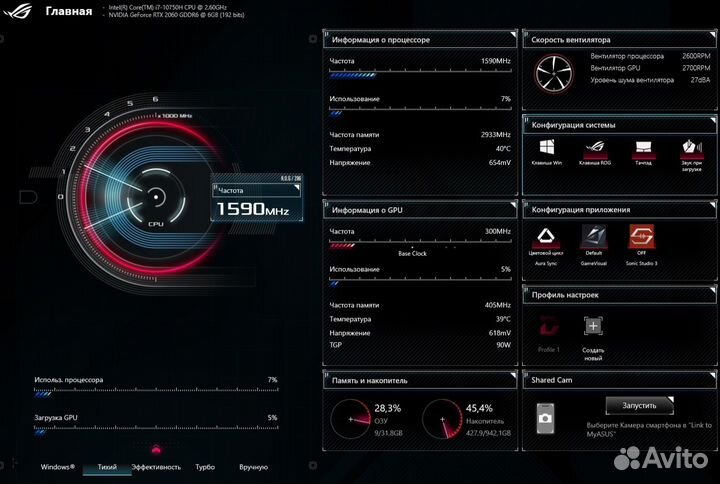Viewport: 720px width, 484px height.
Task: Click the GPU temperature value 39°C
Action: [x=503, y=319]
